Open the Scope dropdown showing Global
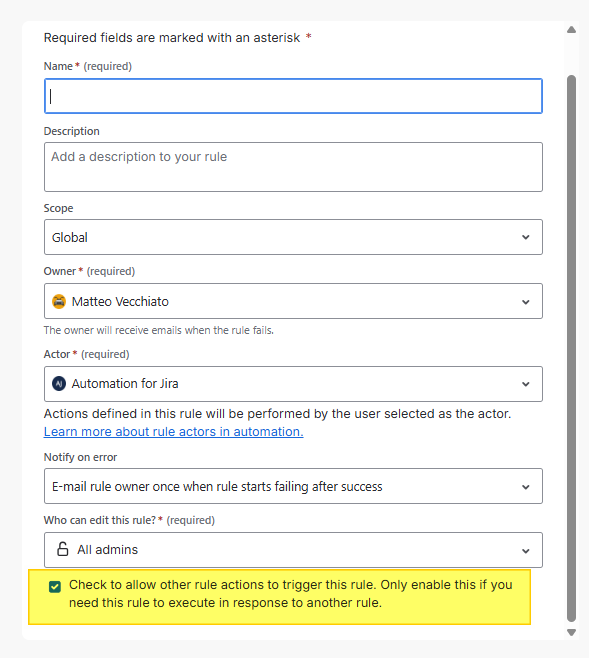This screenshot has height=658, width=589. point(293,237)
